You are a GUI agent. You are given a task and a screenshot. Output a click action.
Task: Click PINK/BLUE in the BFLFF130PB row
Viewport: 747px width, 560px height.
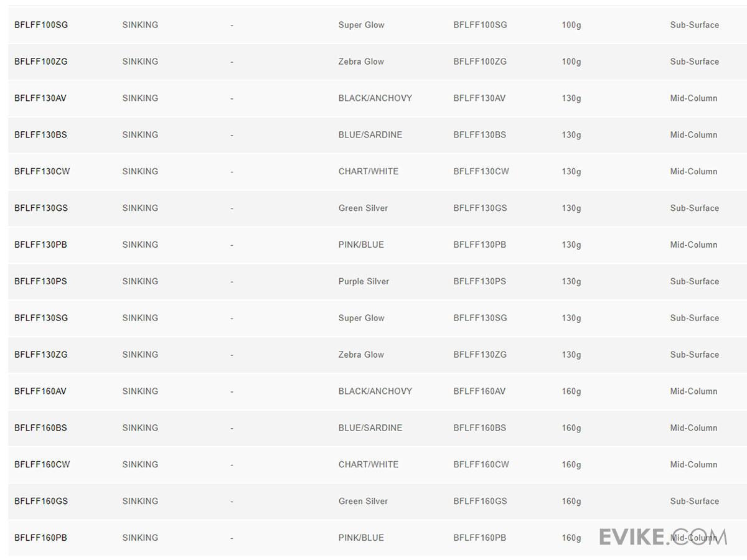click(x=361, y=245)
